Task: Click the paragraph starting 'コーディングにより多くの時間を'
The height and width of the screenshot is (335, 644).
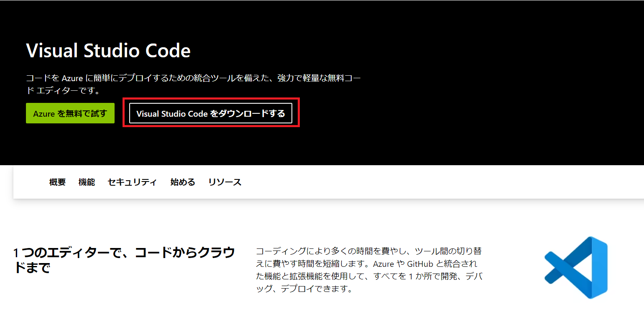Action: pos(369,270)
